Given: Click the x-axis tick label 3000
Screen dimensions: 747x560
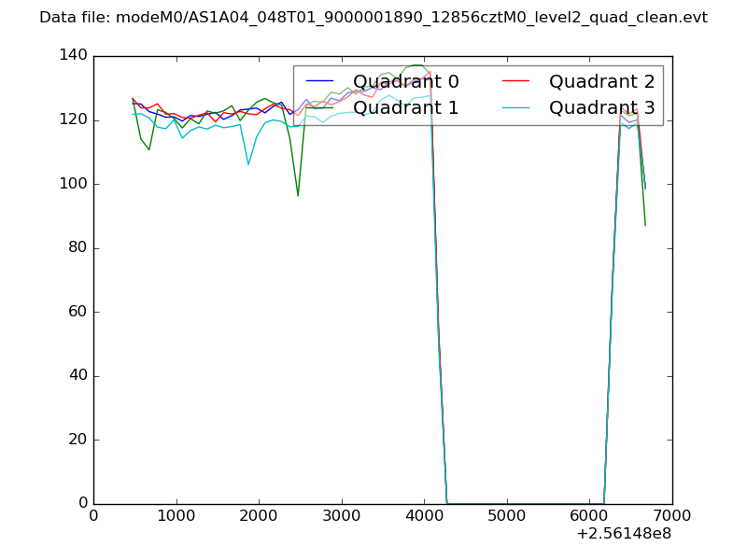Looking at the screenshot, I should click(x=341, y=514).
